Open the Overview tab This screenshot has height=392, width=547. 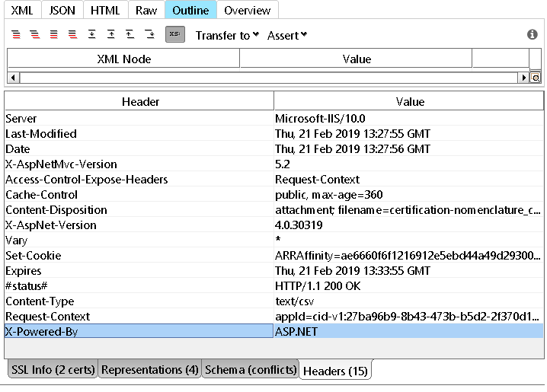(247, 10)
